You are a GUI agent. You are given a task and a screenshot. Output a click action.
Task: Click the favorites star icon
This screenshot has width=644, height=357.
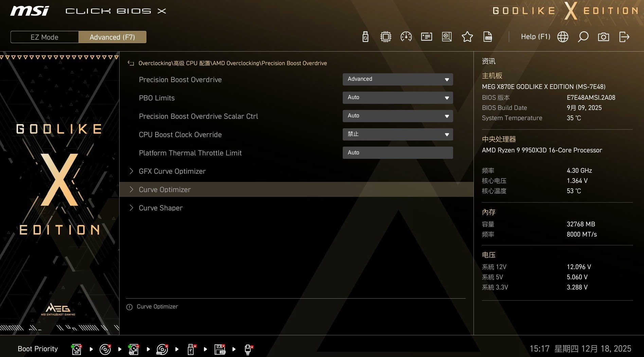click(467, 37)
